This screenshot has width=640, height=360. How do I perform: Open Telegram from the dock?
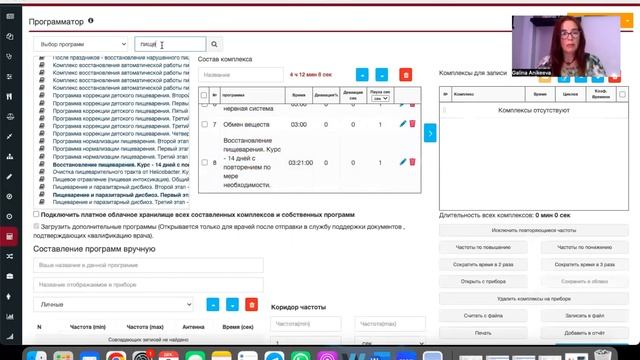pos(274,356)
